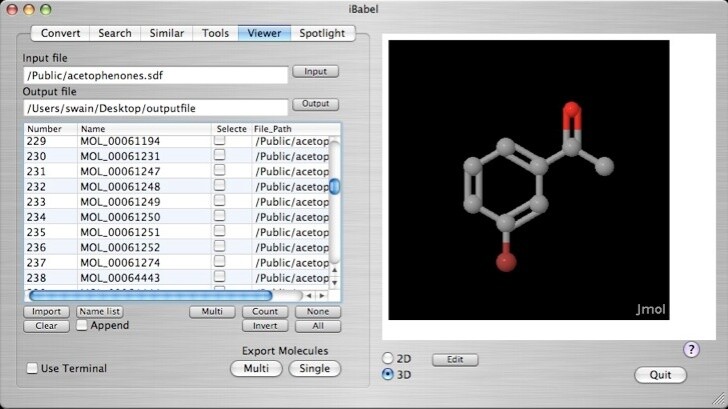Screen dimensions: 728x409
Task: Click the horizontal scroll right arrow
Action: click(322, 296)
